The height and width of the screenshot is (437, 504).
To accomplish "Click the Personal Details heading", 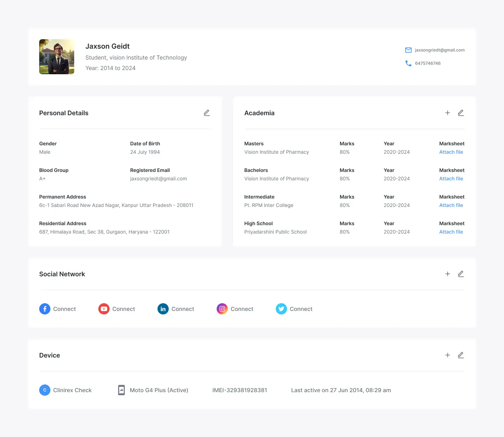I will coord(64,113).
